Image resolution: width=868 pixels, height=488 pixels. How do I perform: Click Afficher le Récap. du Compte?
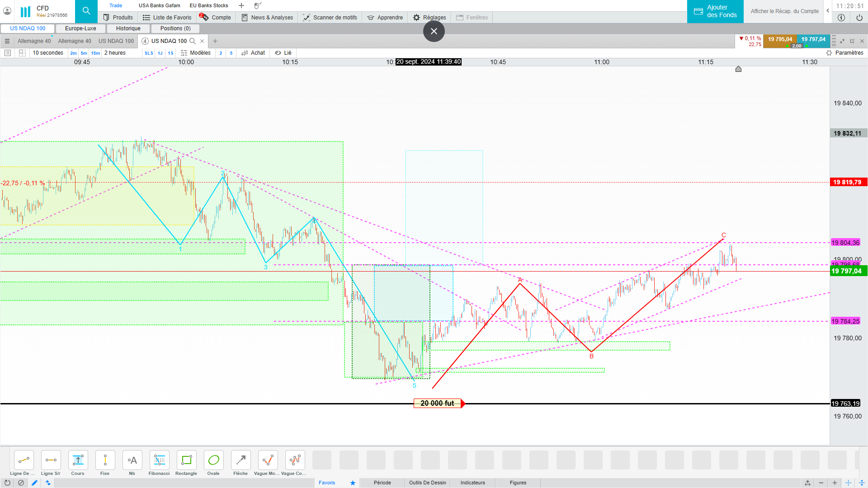coord(784,11)
